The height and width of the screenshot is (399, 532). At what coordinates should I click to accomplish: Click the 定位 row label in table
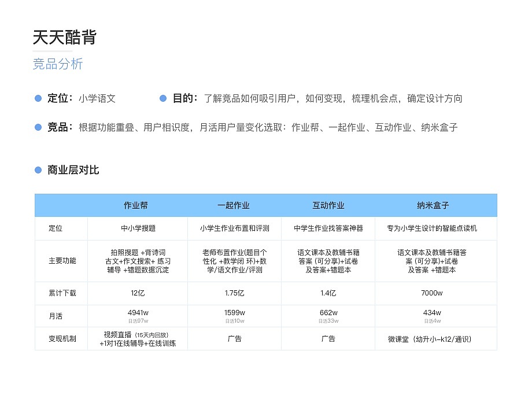point(56,228)
